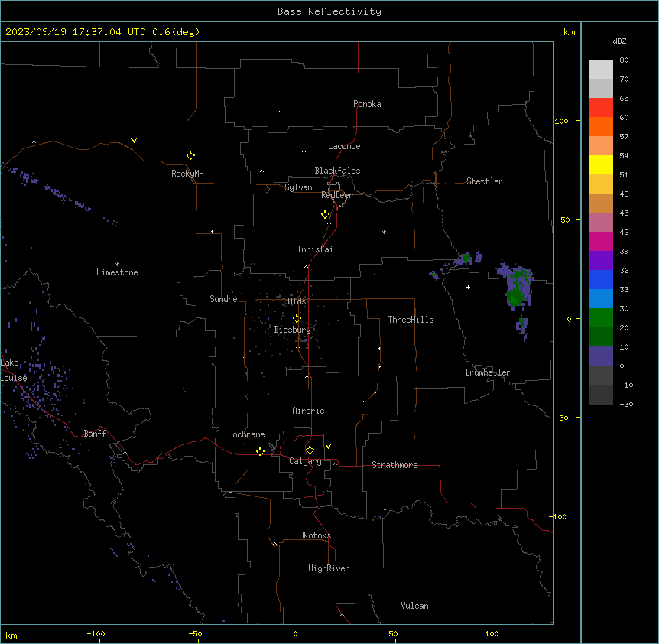Click the Sundre town label

click(223, 299)
